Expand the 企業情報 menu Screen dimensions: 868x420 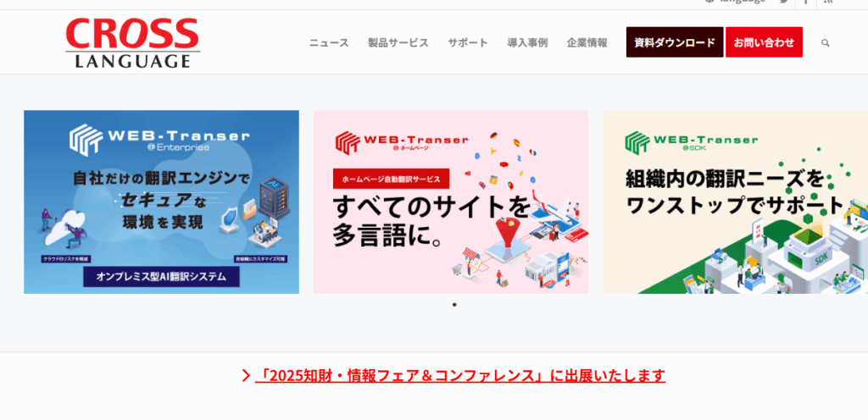click(587, 42)
